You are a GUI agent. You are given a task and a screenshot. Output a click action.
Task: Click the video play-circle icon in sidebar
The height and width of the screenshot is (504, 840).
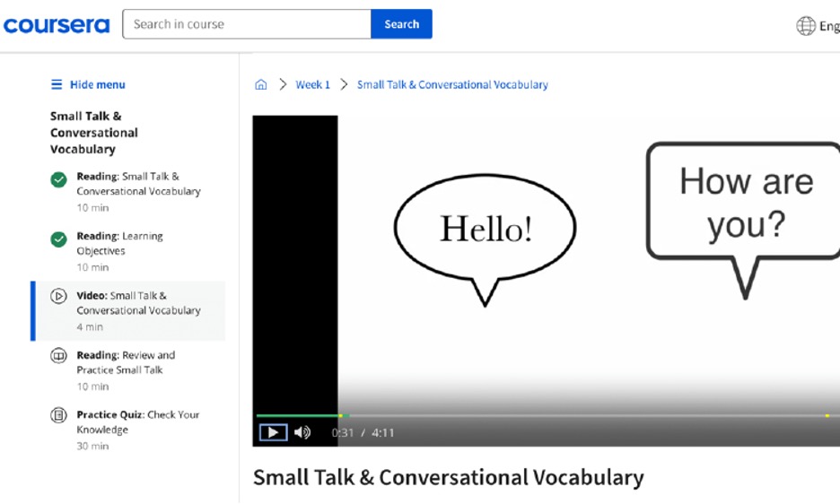point(58,296)
